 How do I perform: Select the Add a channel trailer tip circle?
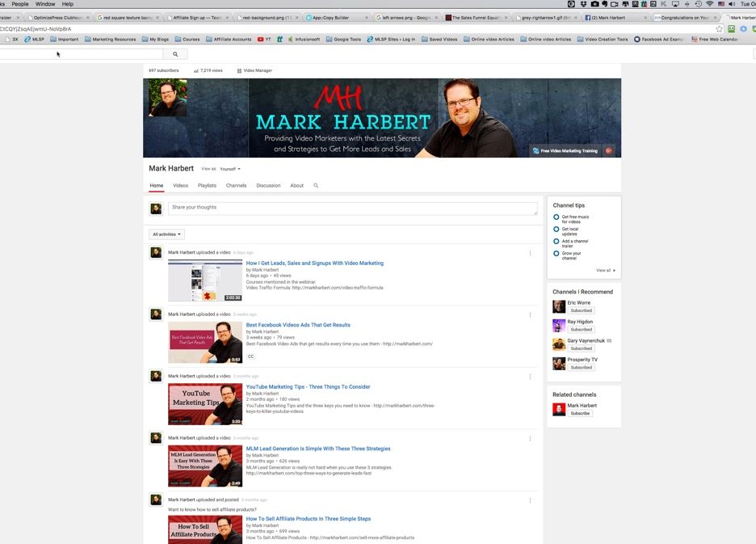556,242
